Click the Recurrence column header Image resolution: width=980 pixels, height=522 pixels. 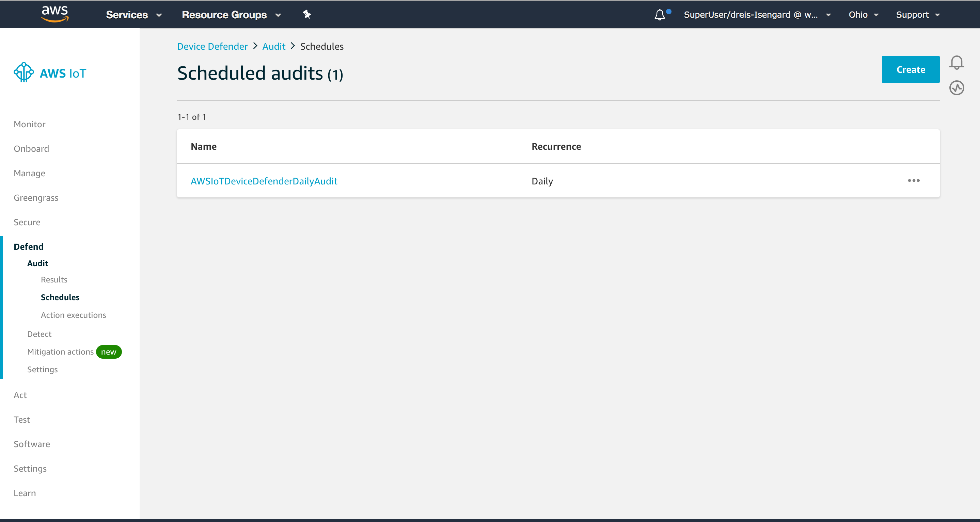[x=556, y=146]
